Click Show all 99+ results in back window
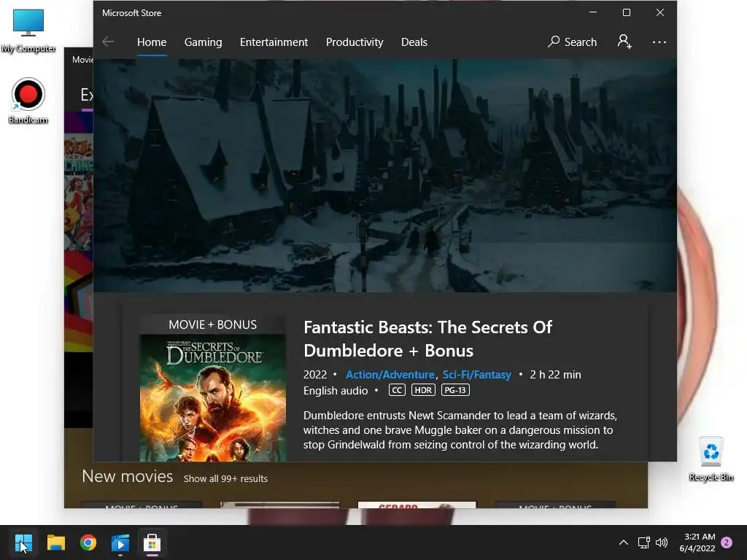Viewport: 747px width, 560px height. tap(226, 478)
